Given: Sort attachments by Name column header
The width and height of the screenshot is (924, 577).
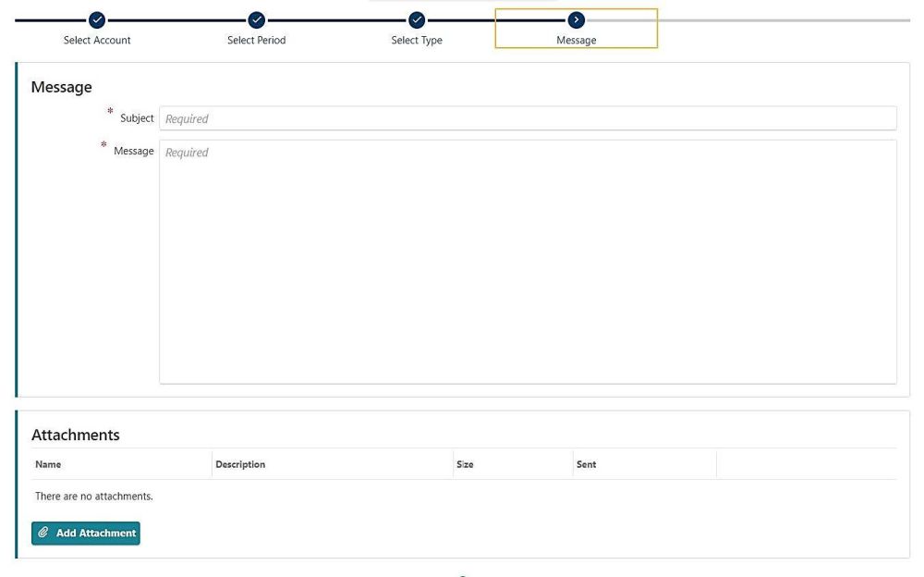Looking at the screenshot, I should point(48,464).
